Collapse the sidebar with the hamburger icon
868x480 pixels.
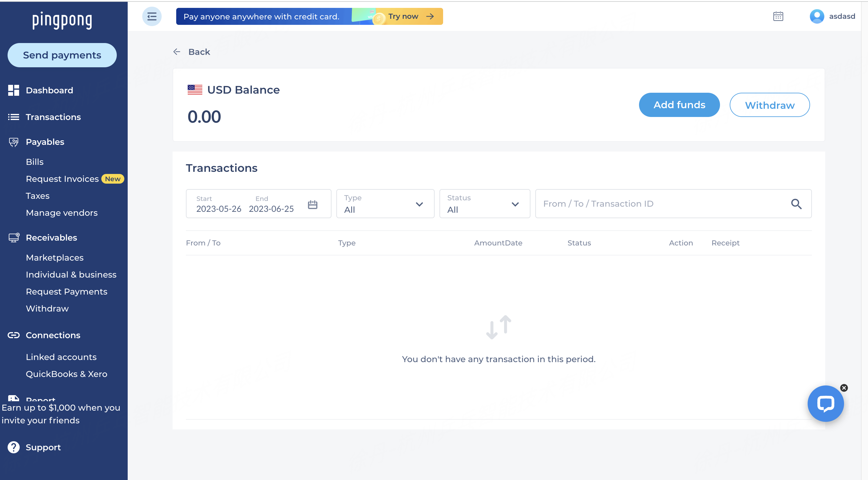[x=152, y=16]
